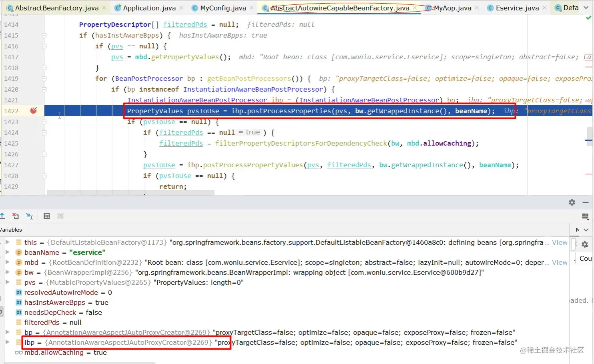Click the getBeanPostProcessors() call on line 1419
This screenshot has width=594, height=364.
255,78
